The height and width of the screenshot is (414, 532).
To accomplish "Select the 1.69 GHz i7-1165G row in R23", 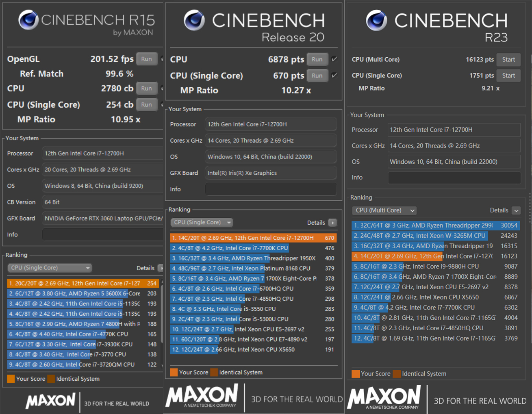I will coord(436,338).
